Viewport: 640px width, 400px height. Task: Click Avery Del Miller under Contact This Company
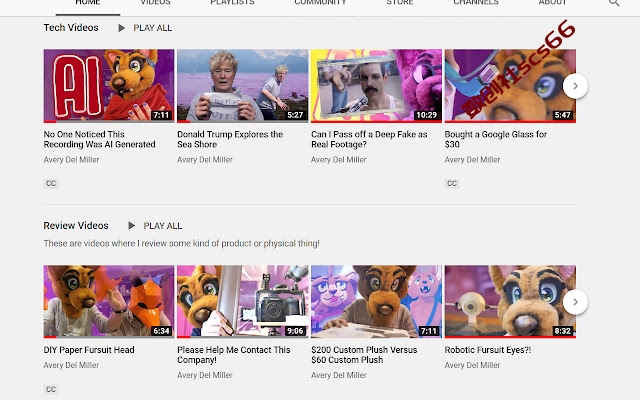point(205,375)
